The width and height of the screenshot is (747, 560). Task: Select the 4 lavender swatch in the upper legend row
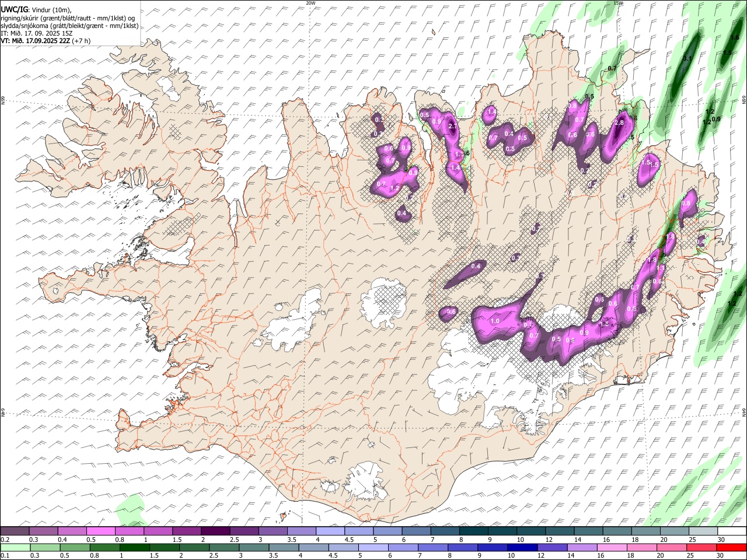click(330, 531)
